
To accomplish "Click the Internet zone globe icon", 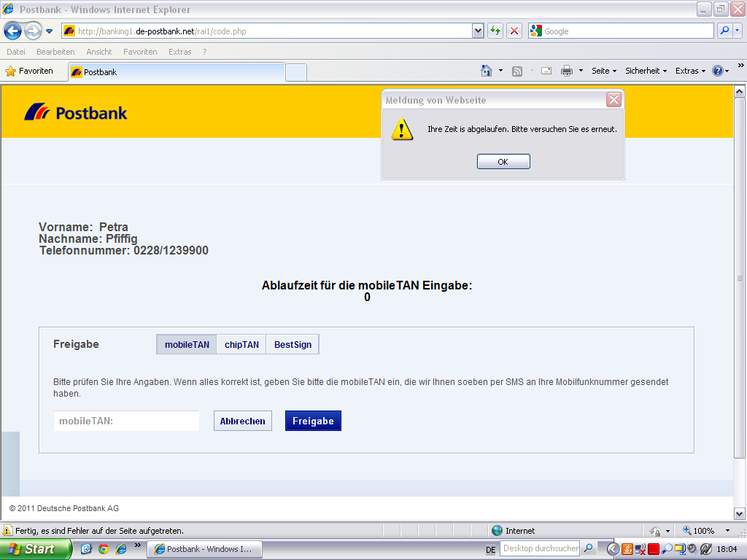I will pyautogui.click(x=498, y=531).
